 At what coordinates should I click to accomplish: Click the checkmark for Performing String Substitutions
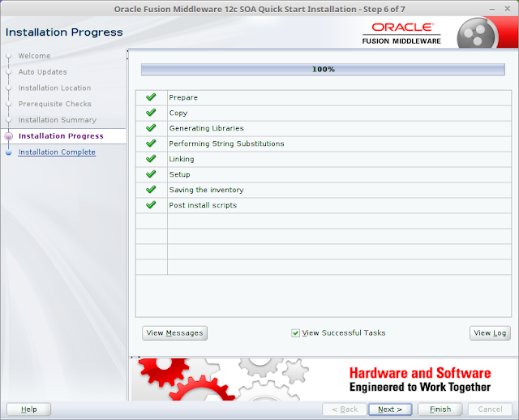point(151,144)
